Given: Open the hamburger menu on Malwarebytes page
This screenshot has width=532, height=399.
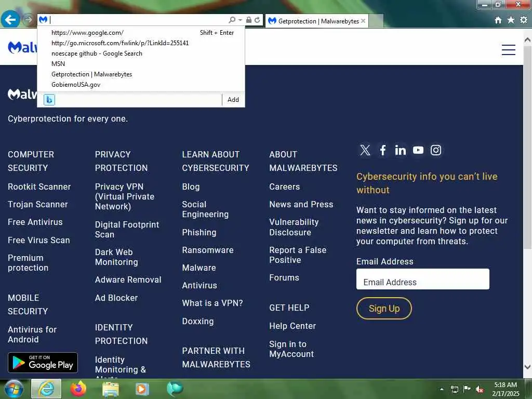Looking at the screenshot, I should coord(508,49).
